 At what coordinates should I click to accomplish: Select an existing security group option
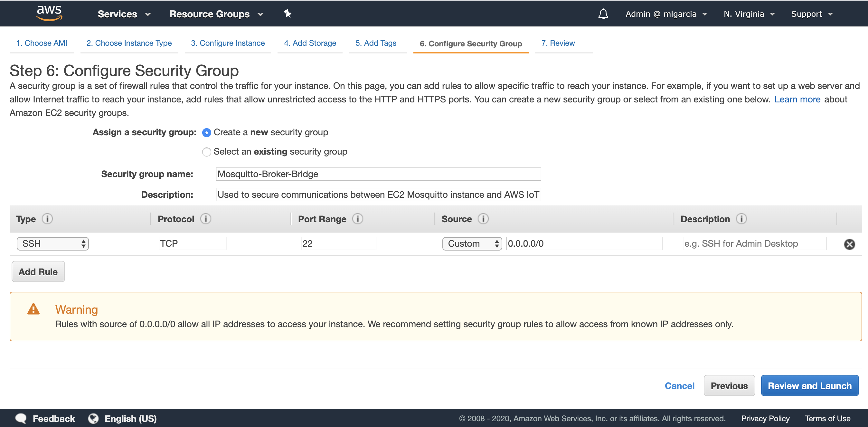coord(207,152)
